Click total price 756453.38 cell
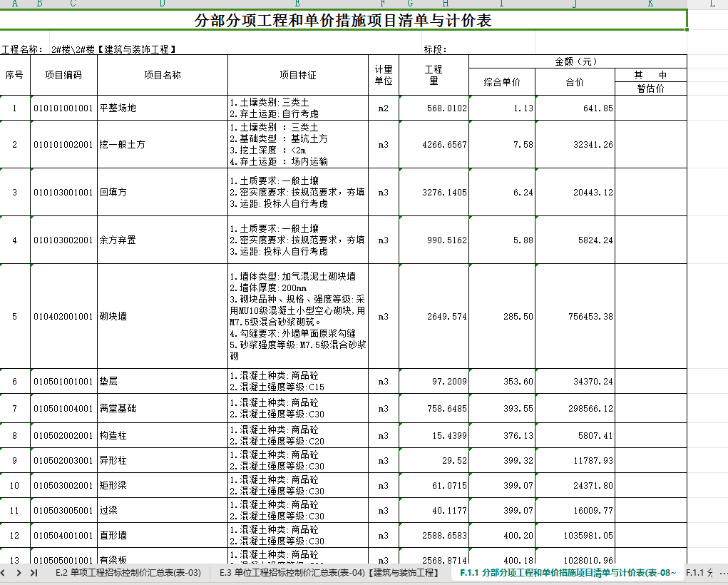Image resolution: width=728 pixels, height=585 pixels. click(x=575, y=317)
